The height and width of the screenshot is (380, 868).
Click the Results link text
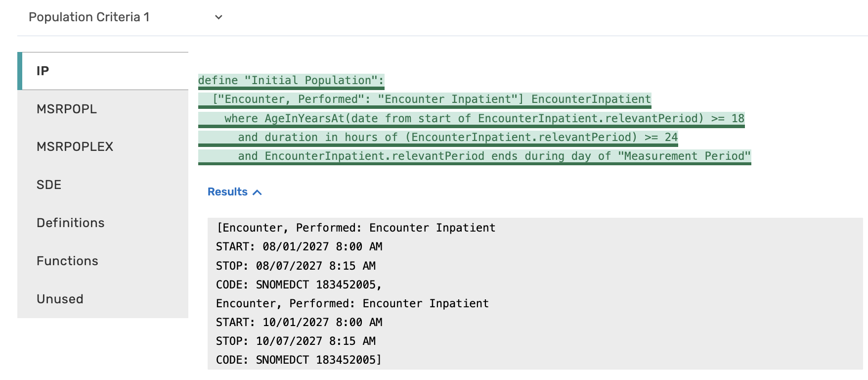click(x=227, y=192)
